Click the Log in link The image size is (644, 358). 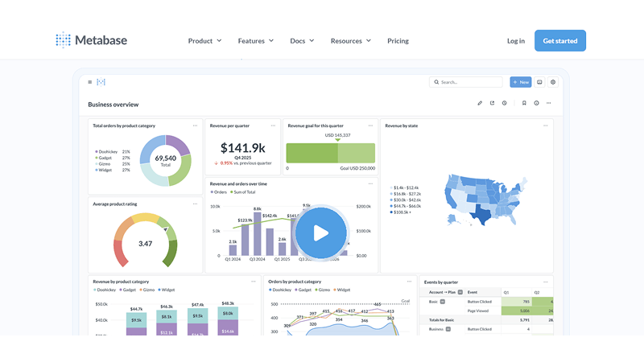tap(516, 41)
